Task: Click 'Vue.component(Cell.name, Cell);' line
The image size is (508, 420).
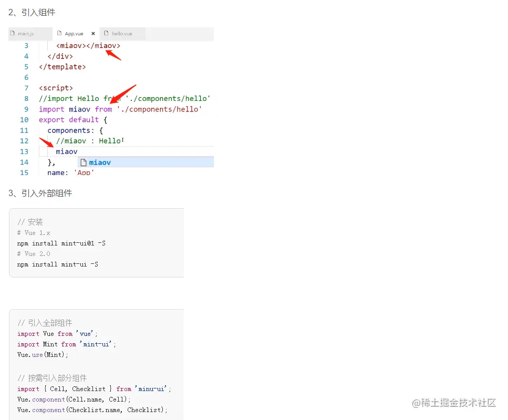Action: point(74,399)
